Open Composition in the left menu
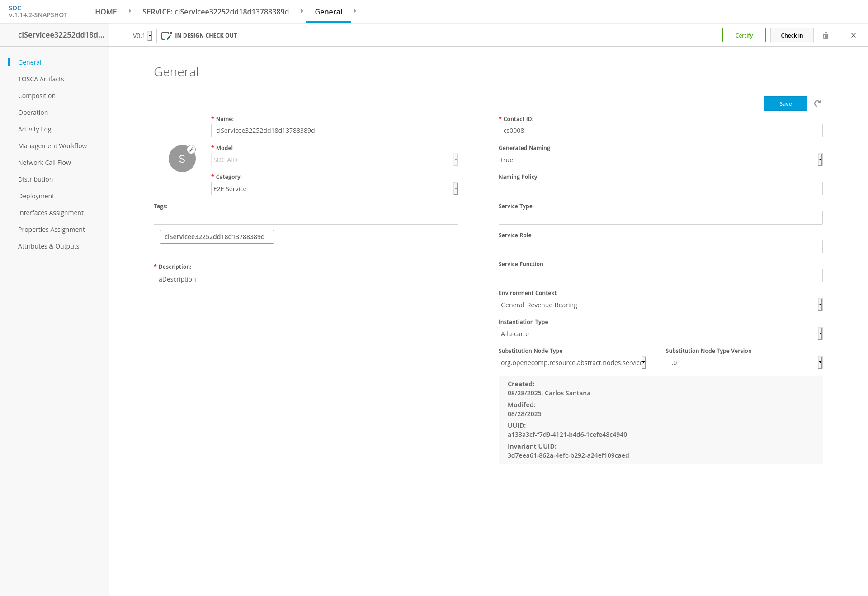 pos(37,96)
